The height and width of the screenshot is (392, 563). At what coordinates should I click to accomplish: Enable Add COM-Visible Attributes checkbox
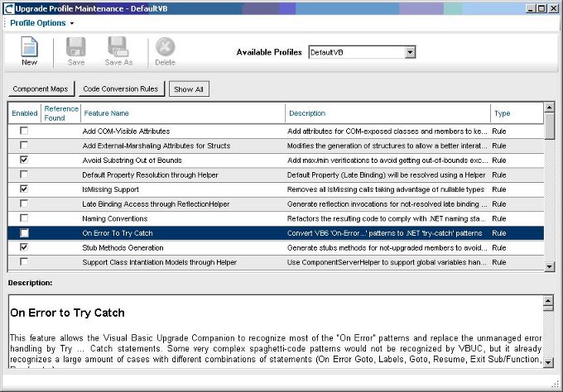[24, 131]
